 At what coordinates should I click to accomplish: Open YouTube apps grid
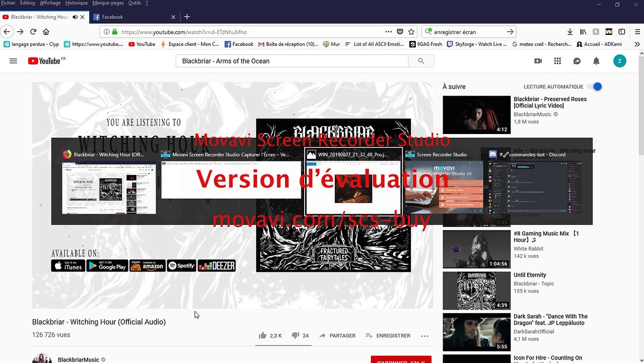(x=557, y=61)
